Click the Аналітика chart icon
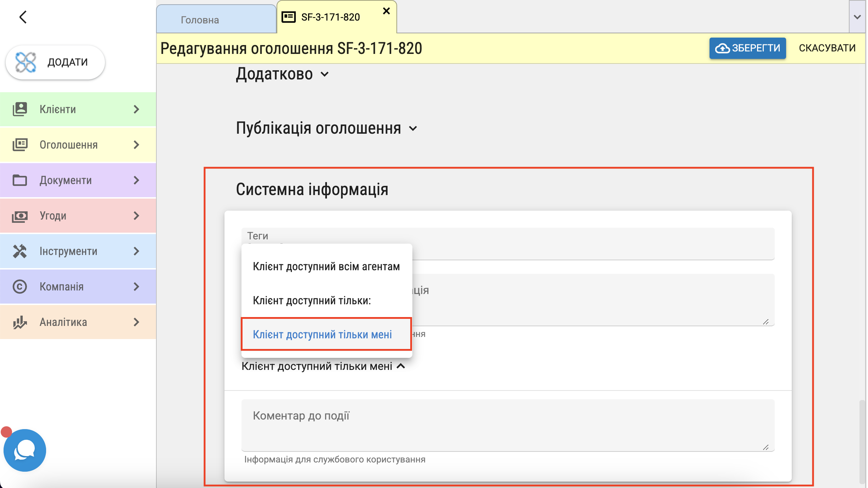The width and height of the screenshot is (868, 488). (x=20, y=322)
